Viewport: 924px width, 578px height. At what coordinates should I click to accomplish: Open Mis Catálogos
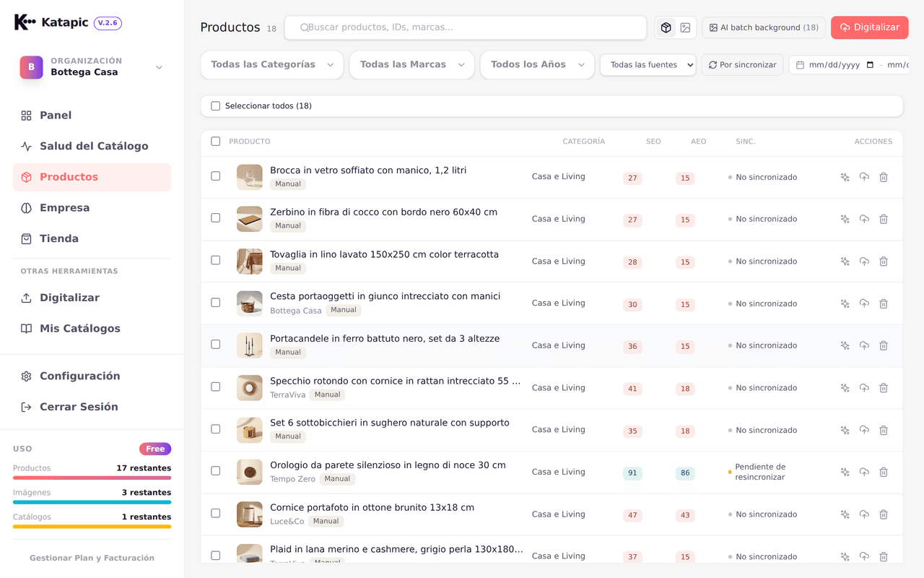click(x=92, y=329)
